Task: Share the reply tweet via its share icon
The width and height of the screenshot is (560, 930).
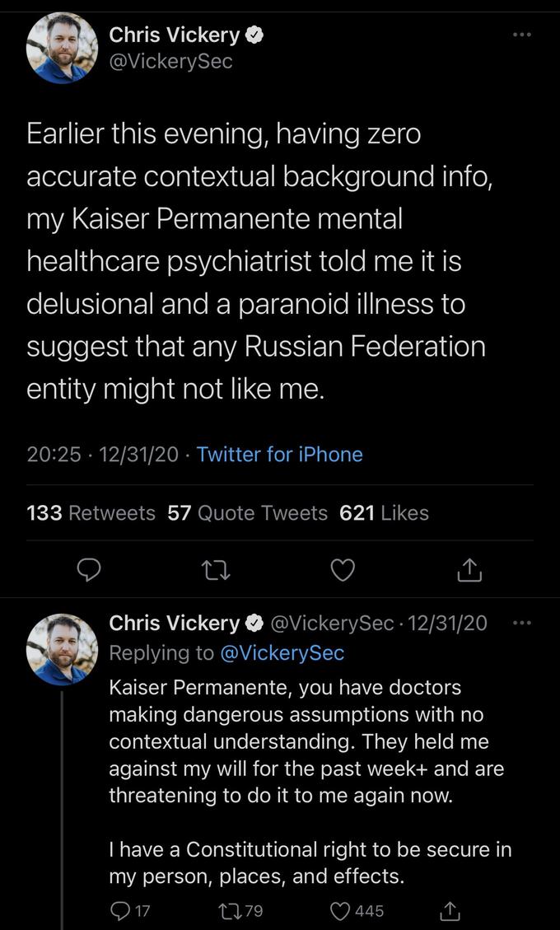Action: [450, 911]
